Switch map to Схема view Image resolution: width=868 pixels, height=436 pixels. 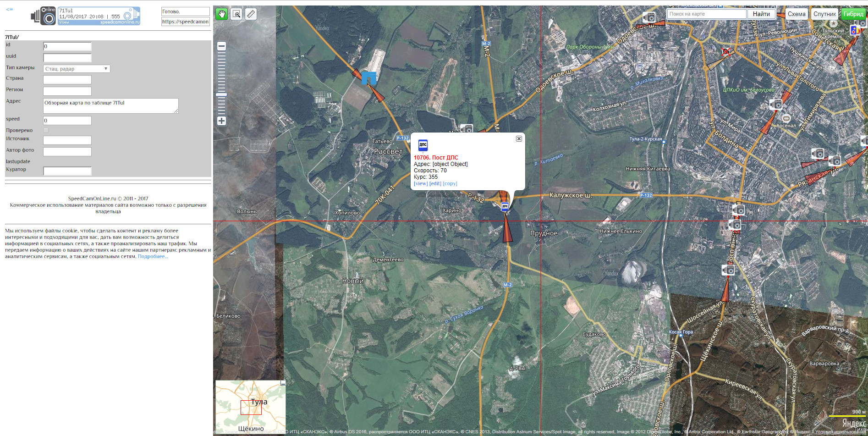pyautogui.click(x=797, y=14)
